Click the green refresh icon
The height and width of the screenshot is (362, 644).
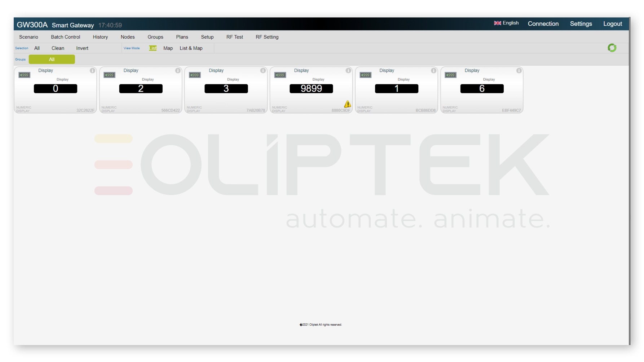(612, 48)
